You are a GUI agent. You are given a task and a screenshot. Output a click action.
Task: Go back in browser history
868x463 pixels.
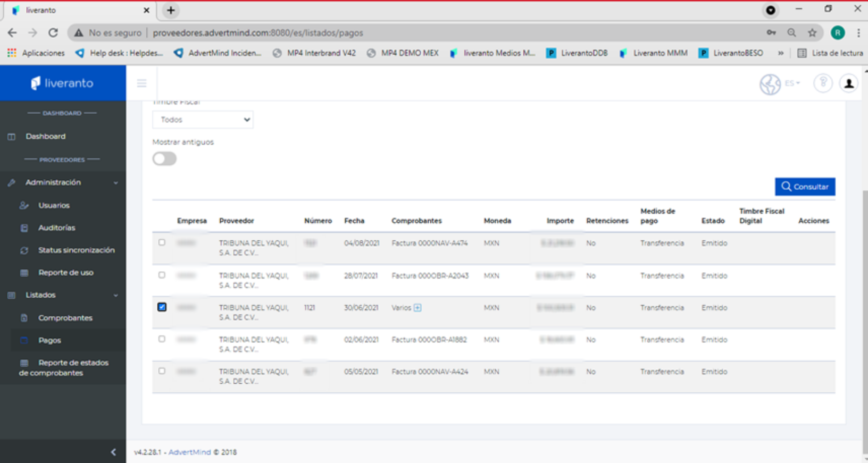pyautogui.click(x=12, y=32)
